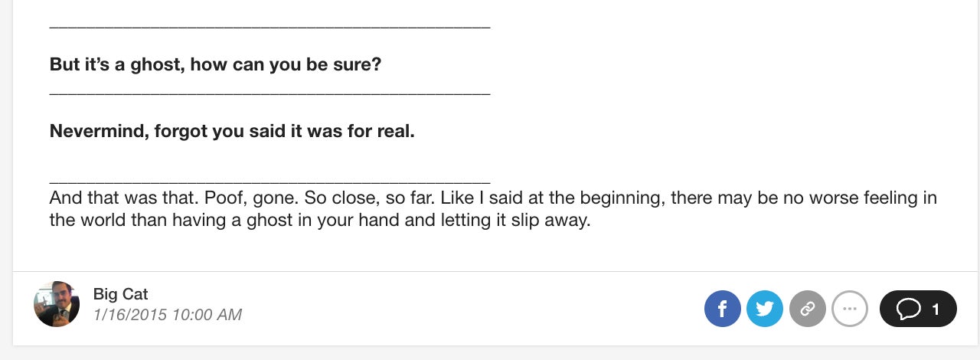Open Big Cat's author avatar
The image size is (980, 360).
[x=57, y=304]
